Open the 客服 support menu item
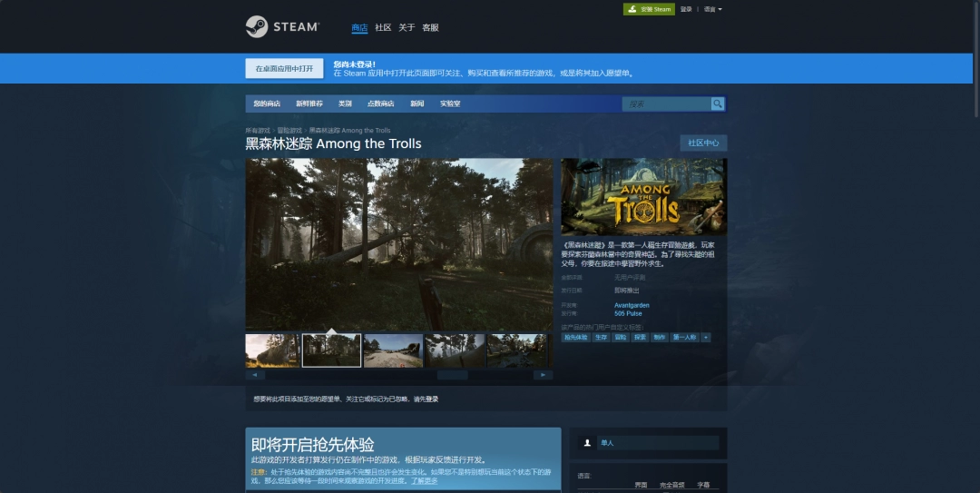980x493 pixels. pos(430,27)
